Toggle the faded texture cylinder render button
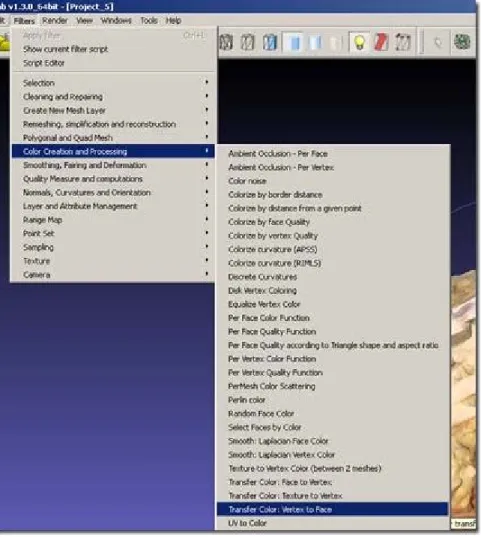 [x=335, y=42]
